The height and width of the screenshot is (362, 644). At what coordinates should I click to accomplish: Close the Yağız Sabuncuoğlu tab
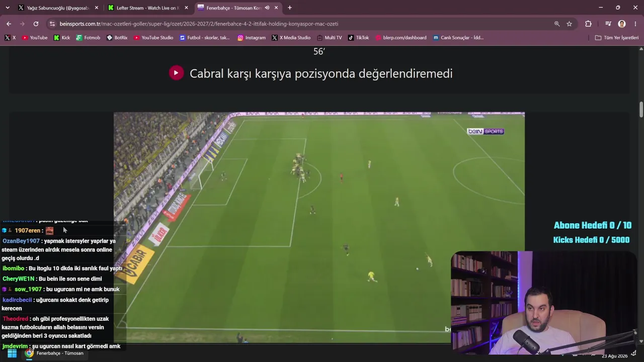(x=97, y=8)
